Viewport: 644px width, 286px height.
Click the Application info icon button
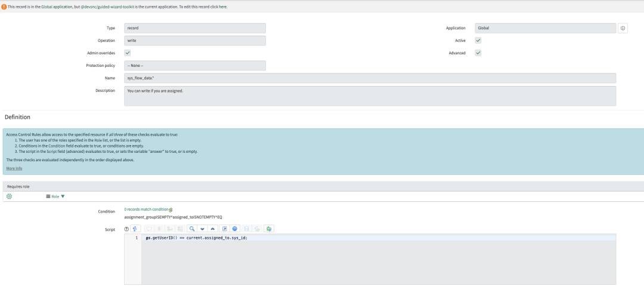pos(623,28)
